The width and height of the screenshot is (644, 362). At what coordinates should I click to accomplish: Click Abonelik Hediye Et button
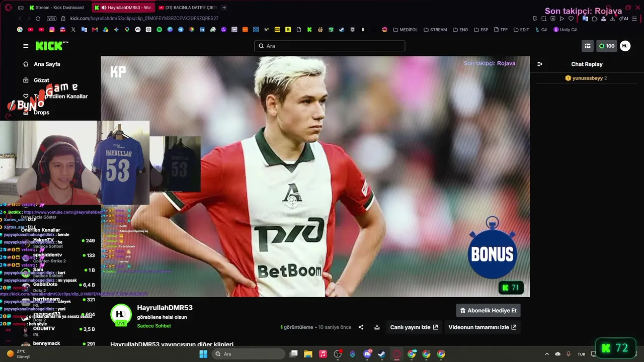coord(488,311)
